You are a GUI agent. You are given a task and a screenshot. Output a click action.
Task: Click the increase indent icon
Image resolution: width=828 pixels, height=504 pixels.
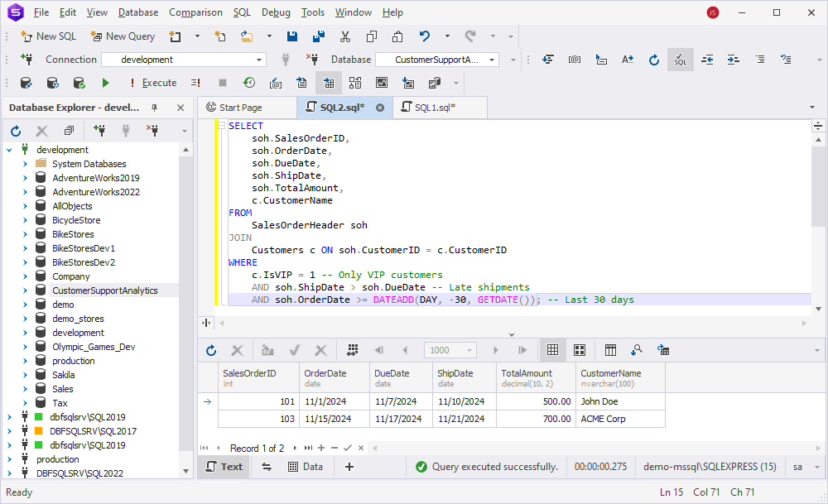pyautogui.click(x=734, y=60)
